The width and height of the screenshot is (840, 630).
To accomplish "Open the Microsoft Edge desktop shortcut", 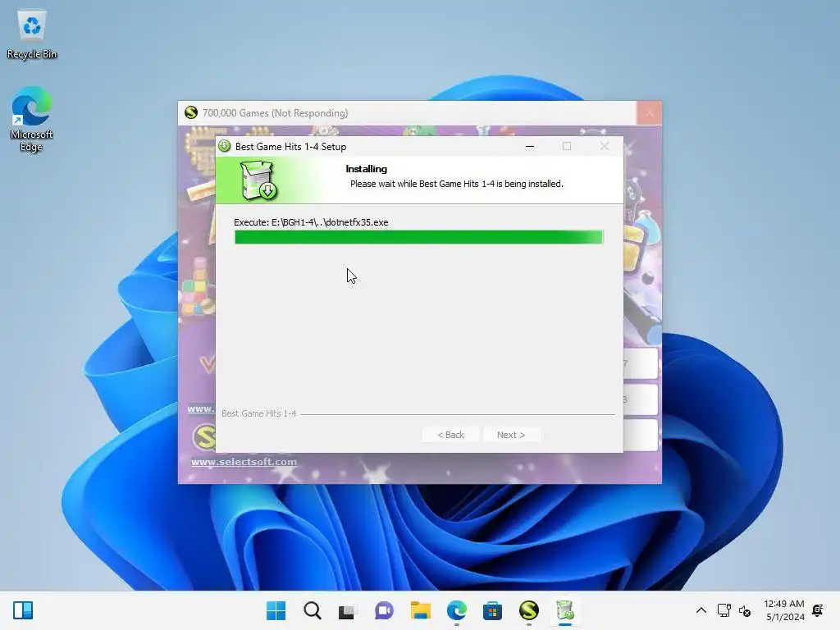I will tap(32, 119).
